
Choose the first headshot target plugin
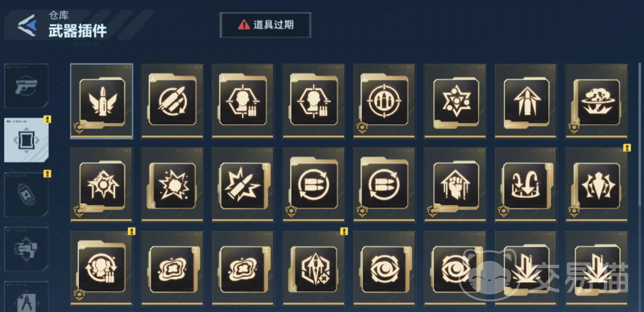click(243, 101)
